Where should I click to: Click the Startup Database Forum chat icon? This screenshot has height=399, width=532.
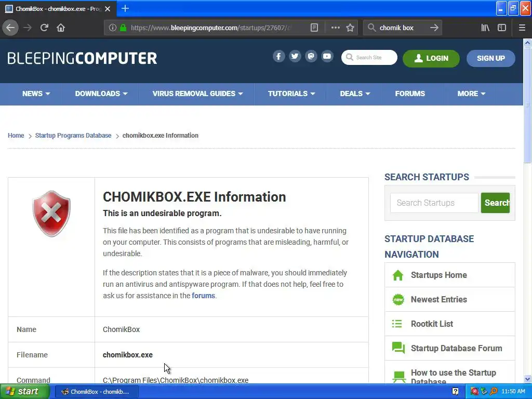point(398,348)
